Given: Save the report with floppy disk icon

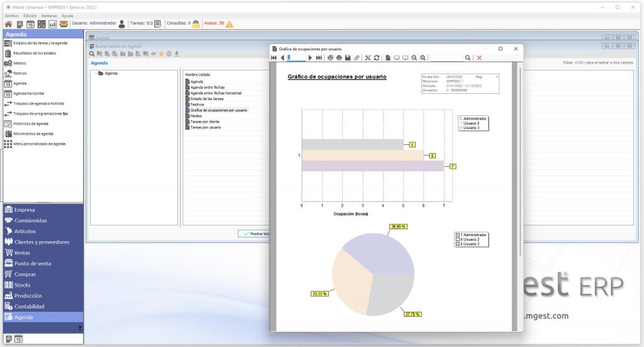Looking at the screenshot, I should [x=347, y=58].
